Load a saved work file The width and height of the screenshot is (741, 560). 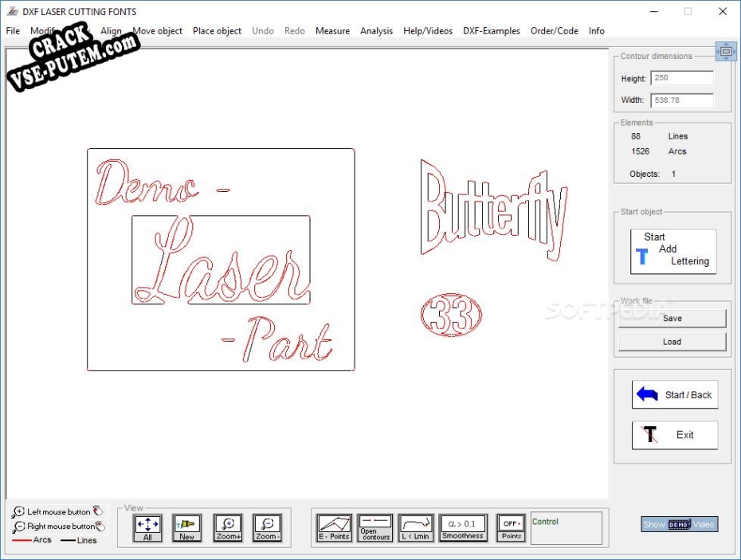[x=672, y=341]
